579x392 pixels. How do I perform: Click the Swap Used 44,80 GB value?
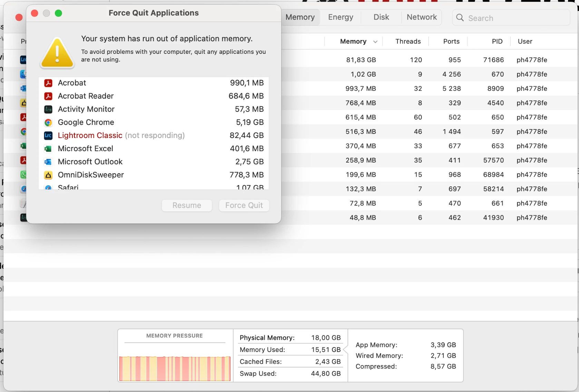326,373
